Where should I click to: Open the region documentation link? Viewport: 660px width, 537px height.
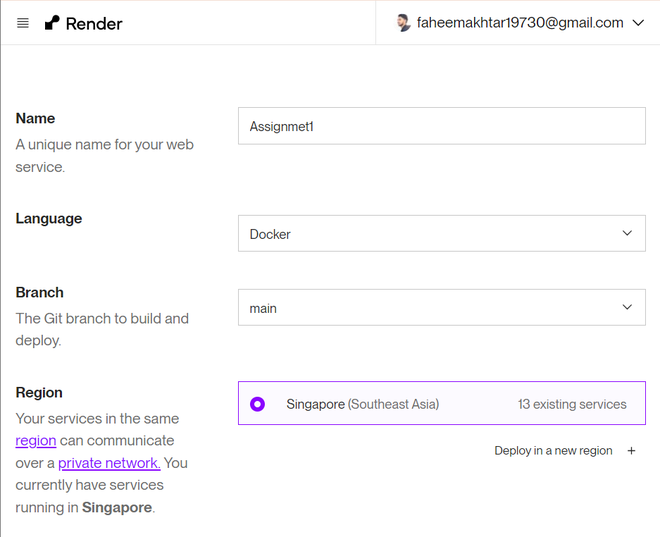pos(36,441)
